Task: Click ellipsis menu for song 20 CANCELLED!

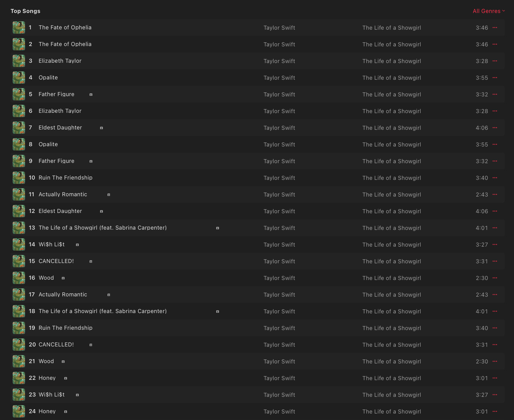Action: point(495,345)
